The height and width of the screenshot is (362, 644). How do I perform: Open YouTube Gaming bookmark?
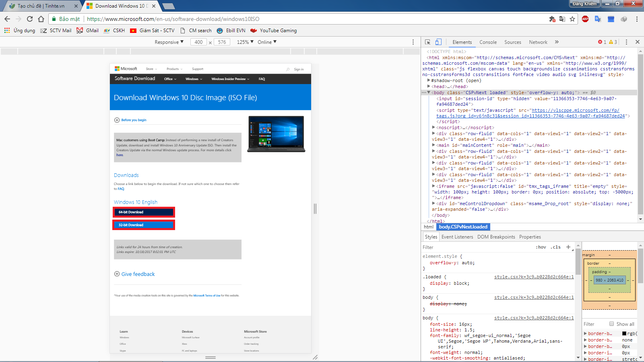tap(274, 31)
